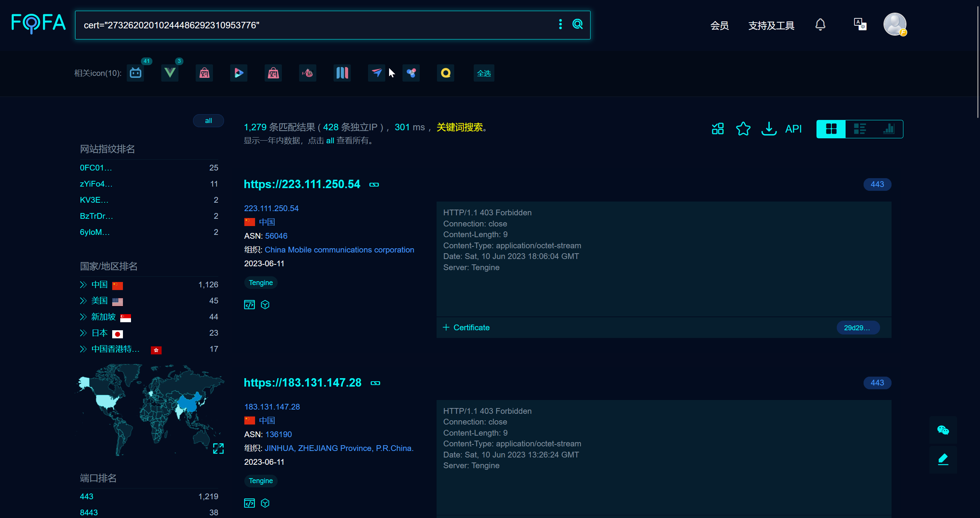Click 443 port badge of 223.111.250.54
The width and height of the screenshot is (980, 518).
pos(877,184)
